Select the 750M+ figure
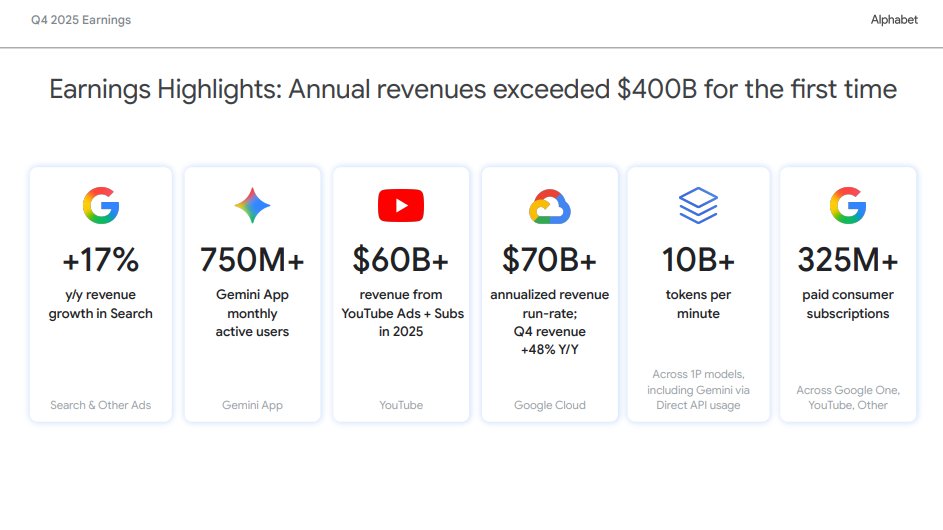 pos(252,260)
